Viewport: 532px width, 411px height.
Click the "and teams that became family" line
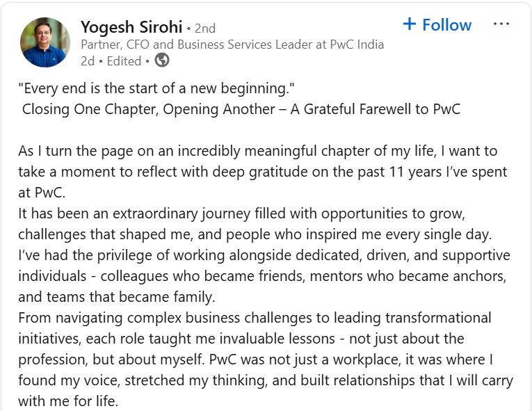tap(117, 298)
